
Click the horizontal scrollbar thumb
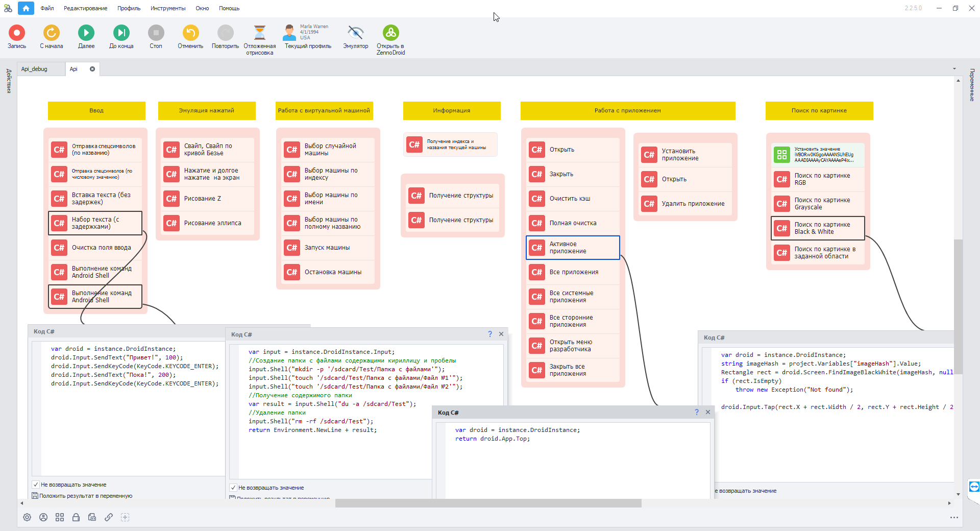[x=488, y=503]
